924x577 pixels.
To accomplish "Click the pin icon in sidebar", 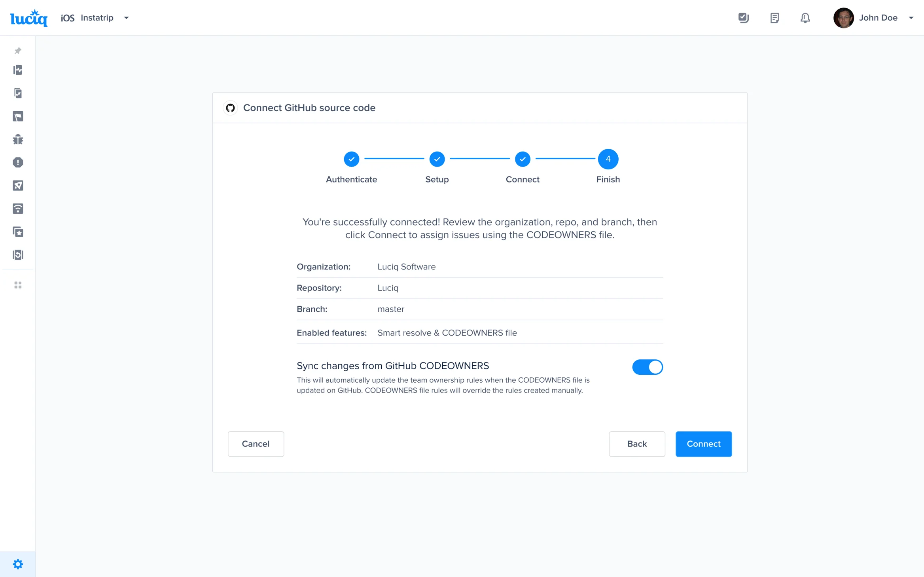I will click(18, 51).
